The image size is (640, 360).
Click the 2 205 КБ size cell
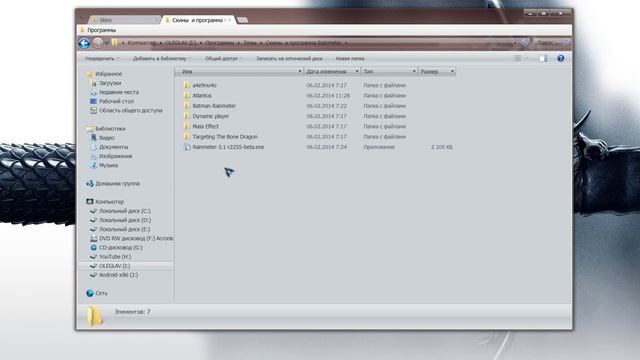click(x=442, y=147)
